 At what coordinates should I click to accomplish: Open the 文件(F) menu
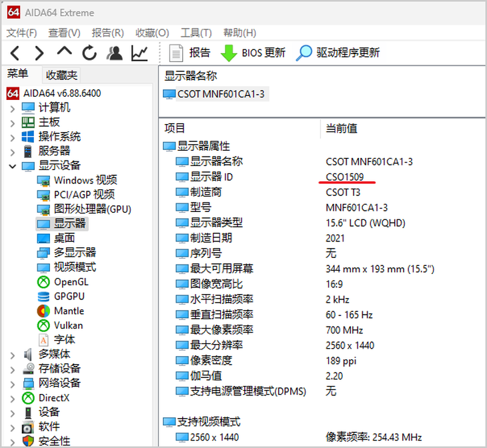click(x=21, y=33)
